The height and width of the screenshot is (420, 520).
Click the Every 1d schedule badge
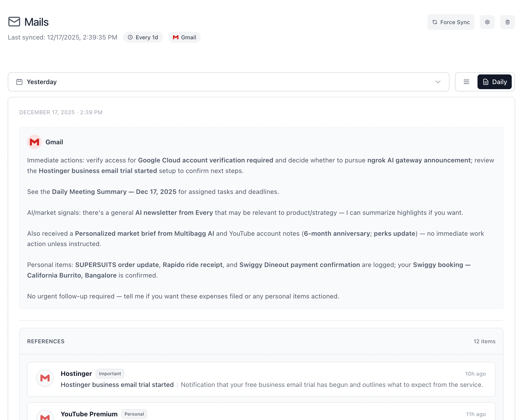coord(143,37)
